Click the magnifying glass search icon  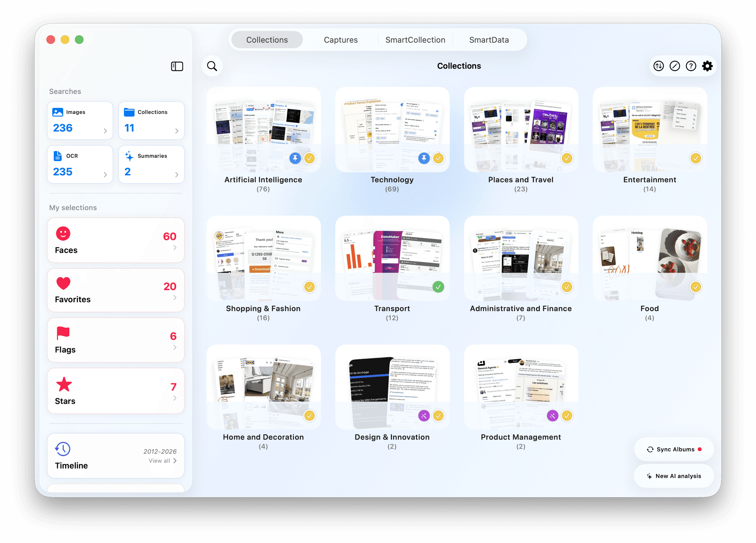point(212,66)
